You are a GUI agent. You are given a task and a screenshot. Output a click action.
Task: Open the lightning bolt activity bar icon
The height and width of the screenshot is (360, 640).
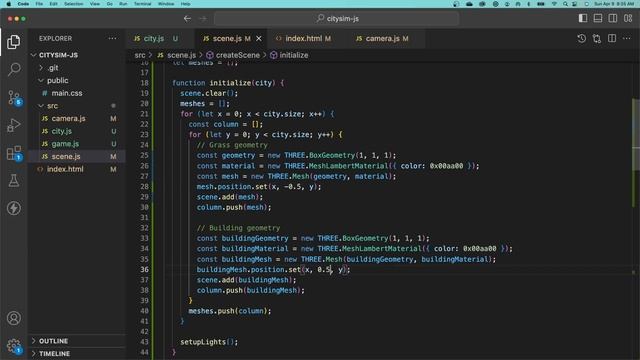click(14, 208)
